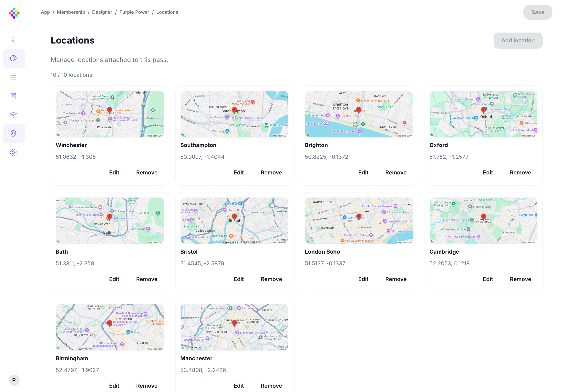The image size is (565, 392).
Task: Remove the Southampton location
Action: pyautogui.click(x=272, y=172)
